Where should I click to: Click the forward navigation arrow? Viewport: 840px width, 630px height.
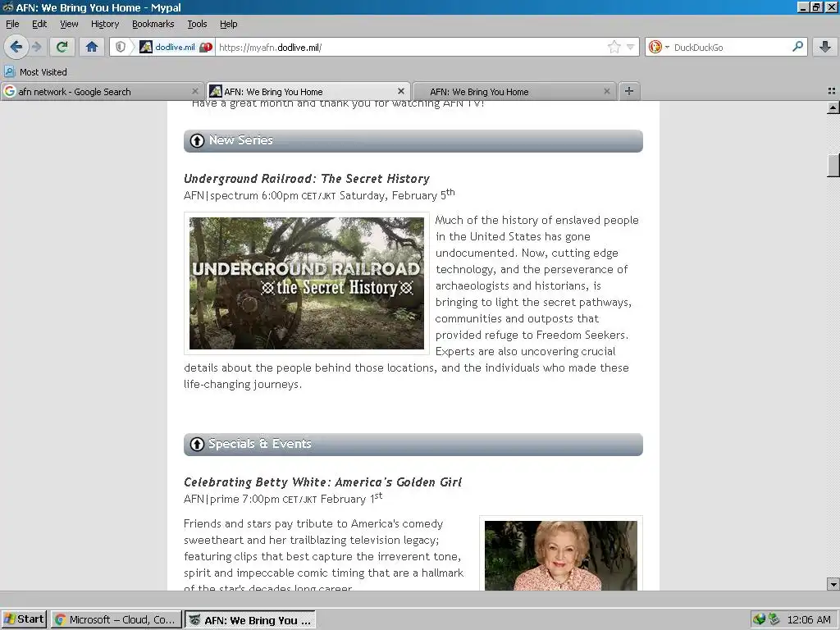37,47
